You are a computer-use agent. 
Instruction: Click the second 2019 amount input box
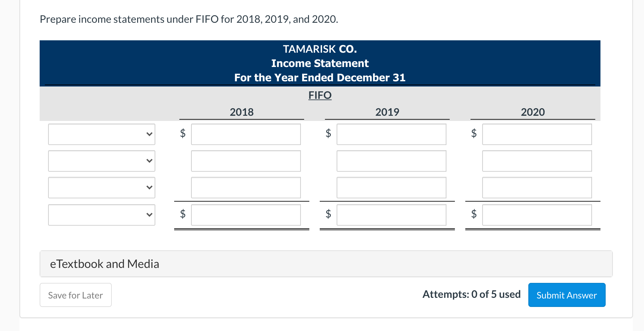pos(391,161)
